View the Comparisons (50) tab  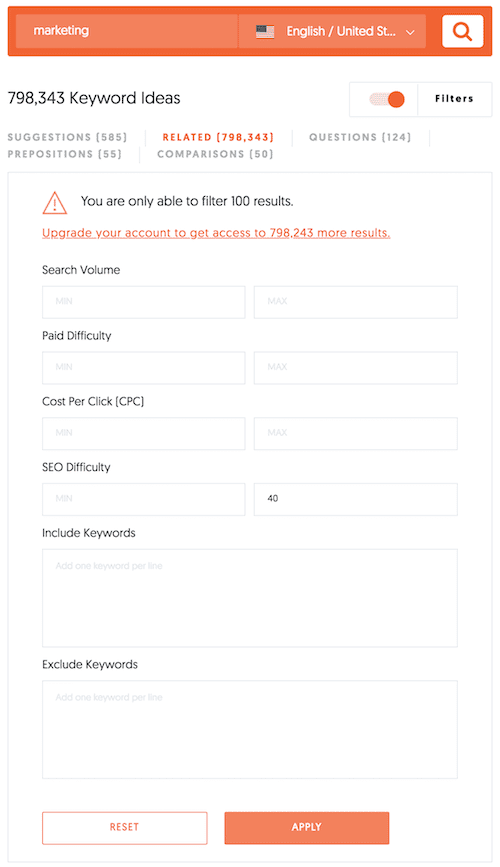[x=215, y=154]
